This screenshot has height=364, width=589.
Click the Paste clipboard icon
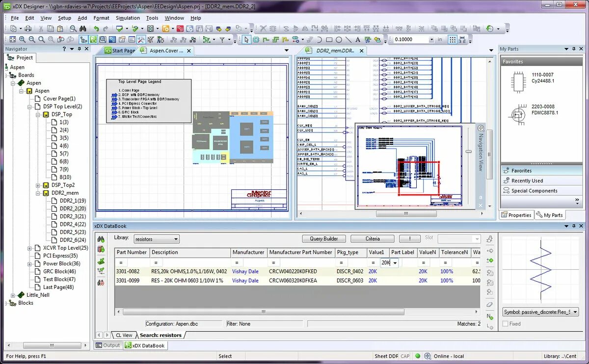coord(60,29)
